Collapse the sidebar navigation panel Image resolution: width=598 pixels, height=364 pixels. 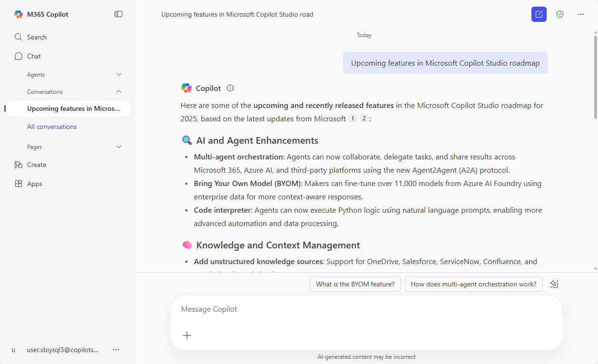(x=118, y=14)
